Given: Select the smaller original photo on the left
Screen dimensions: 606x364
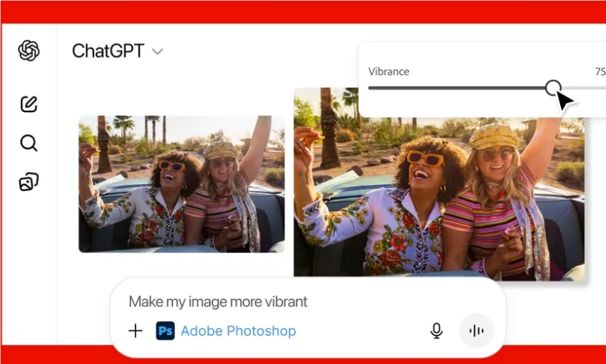Looking at the screenshot, I should 181,184.
